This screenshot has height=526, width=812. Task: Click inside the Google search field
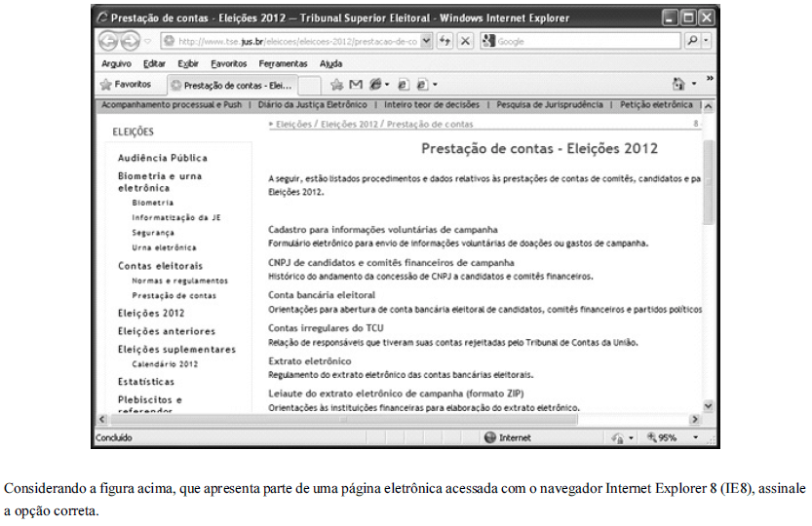click(587, 42)
